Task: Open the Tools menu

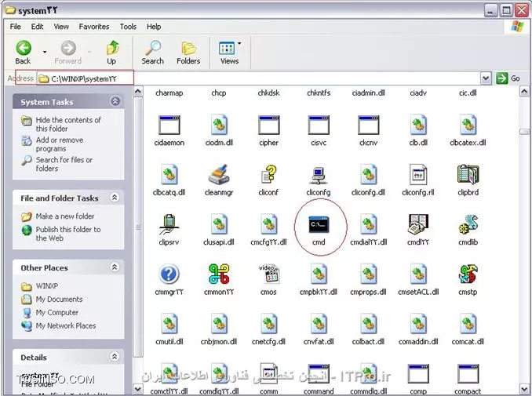Action: tap(128, 27)
